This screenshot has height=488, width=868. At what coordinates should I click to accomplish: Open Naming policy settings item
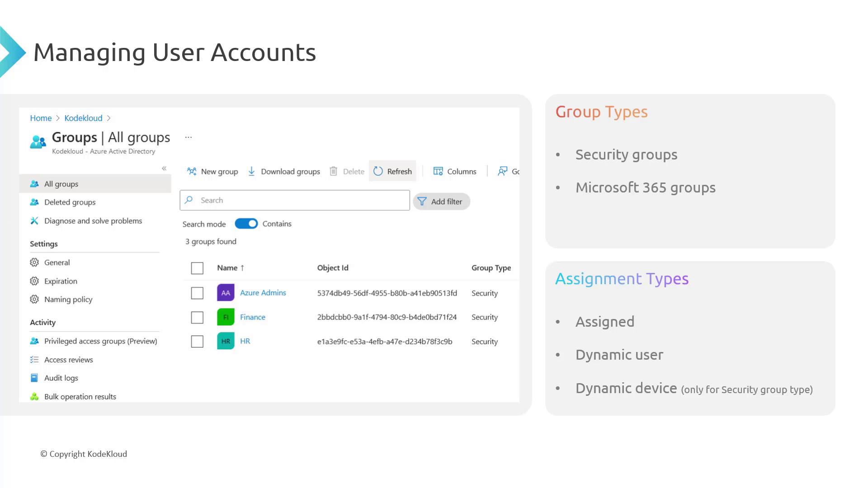pos(68,300)
